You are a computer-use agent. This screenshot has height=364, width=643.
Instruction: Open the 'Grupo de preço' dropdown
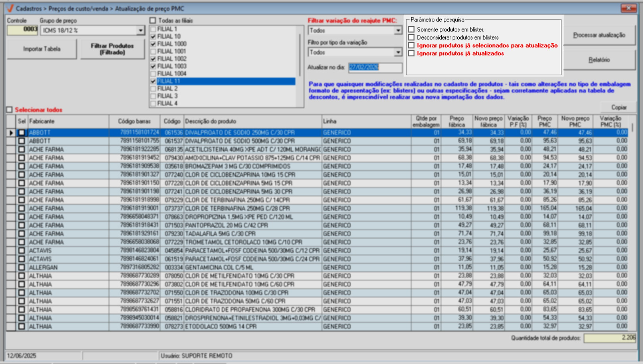pyautogui.click(x=141, y=31)
